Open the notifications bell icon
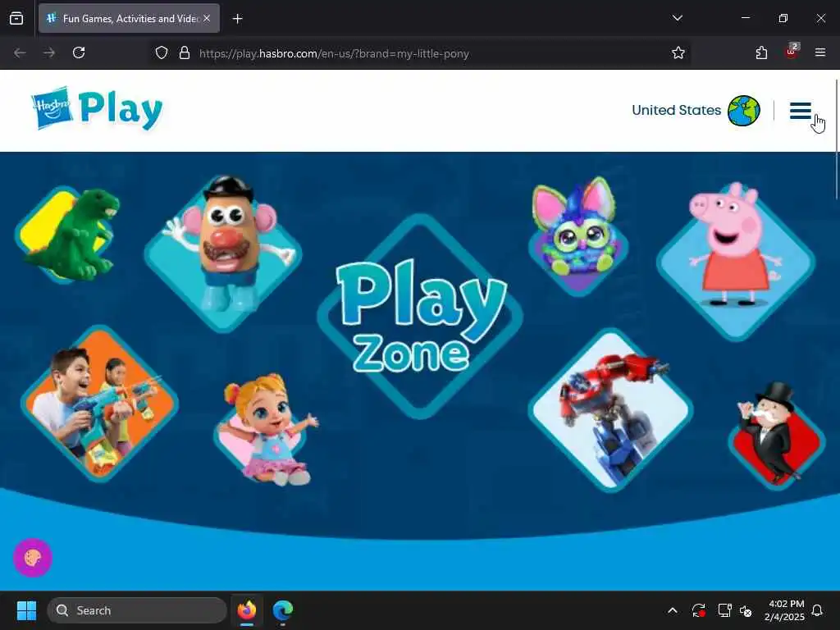 818,610
